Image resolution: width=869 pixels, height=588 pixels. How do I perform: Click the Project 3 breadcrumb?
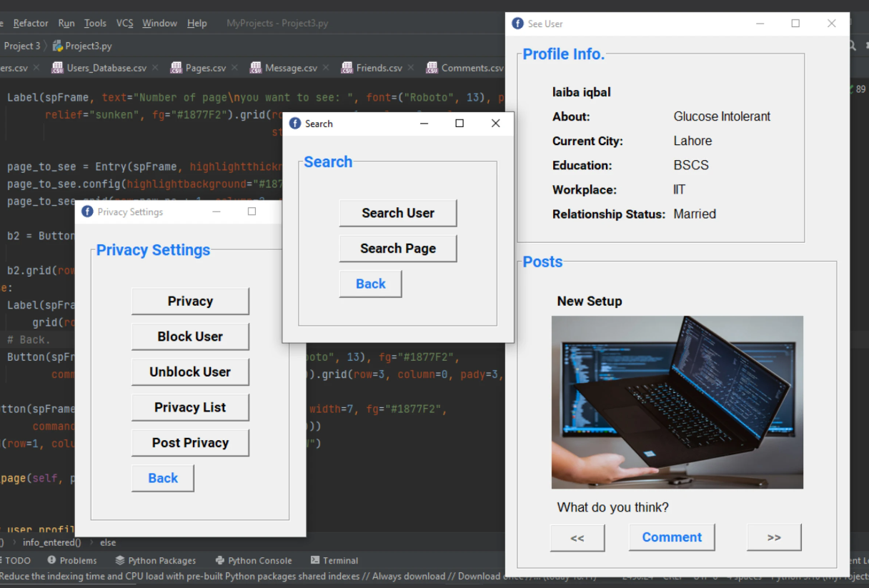tap(22, 46)
